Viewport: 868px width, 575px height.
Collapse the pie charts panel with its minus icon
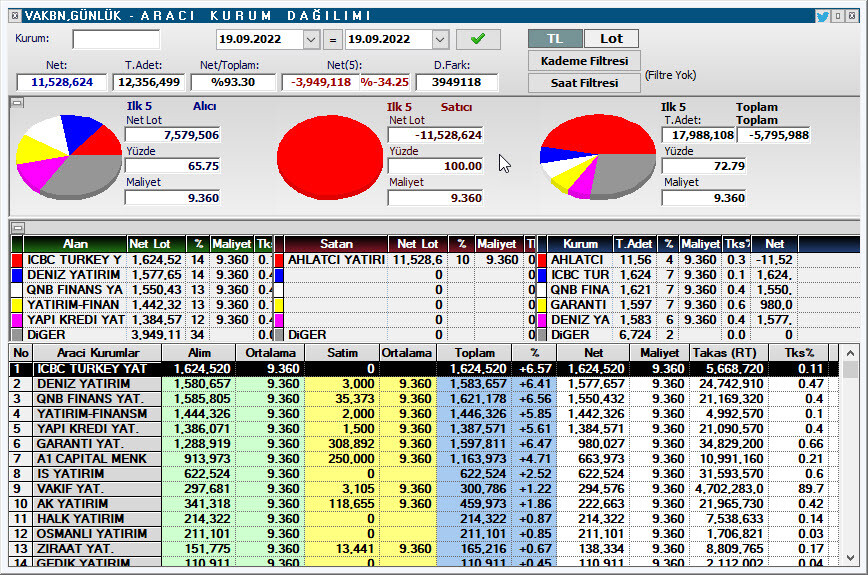click(x=18, y=102)
